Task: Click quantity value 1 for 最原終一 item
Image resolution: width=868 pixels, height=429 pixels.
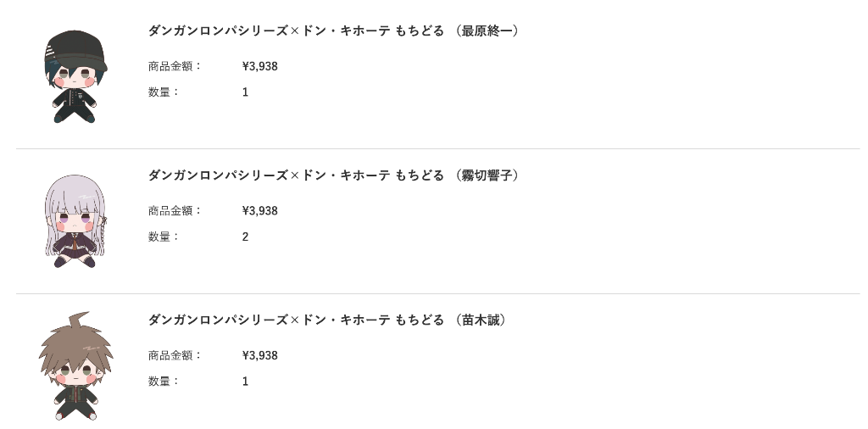Action: pos(245,92)
